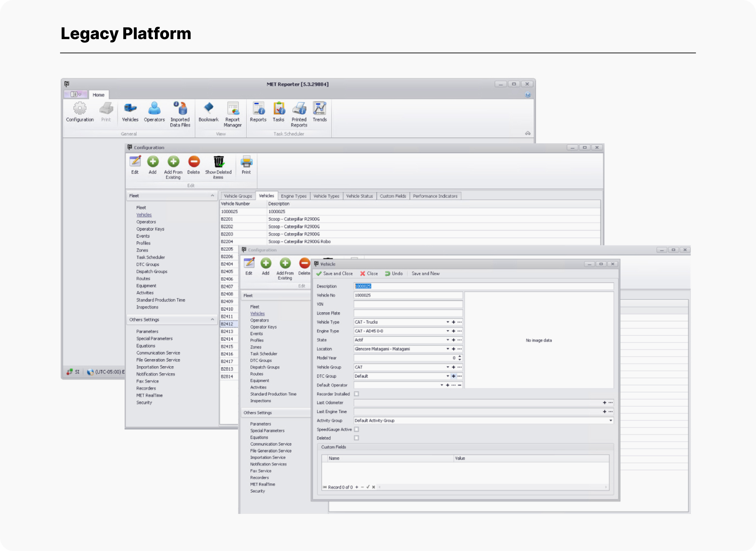Click Save and Close button
756x551 pixels.
pos(334,273)
